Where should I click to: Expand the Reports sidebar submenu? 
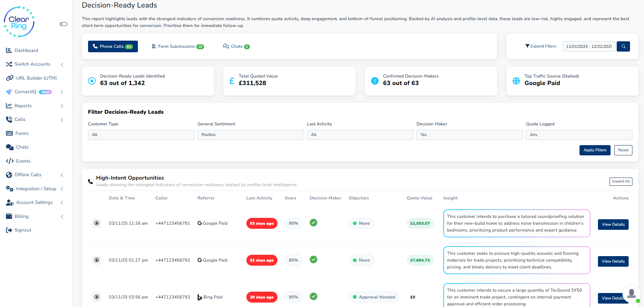click(62, 106)
